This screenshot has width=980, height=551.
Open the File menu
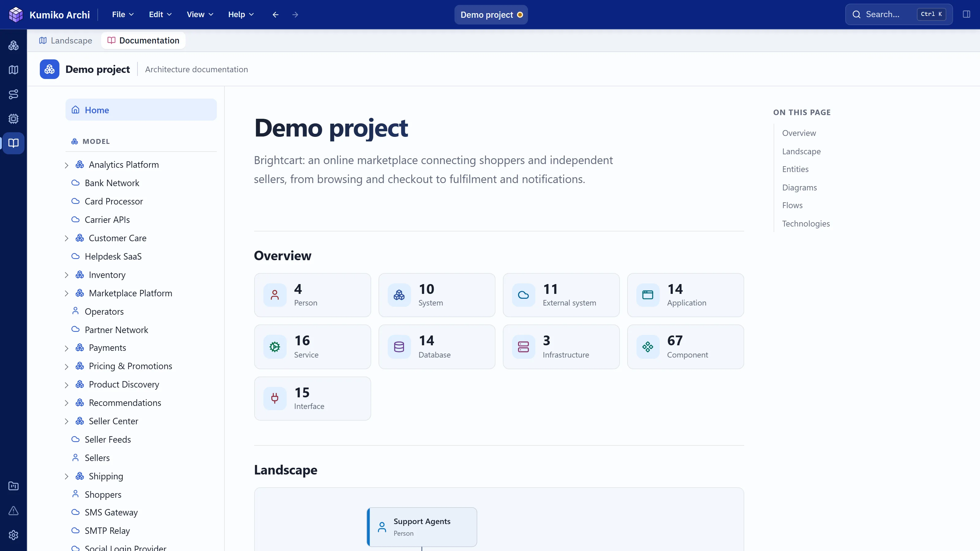click(123, 14)
